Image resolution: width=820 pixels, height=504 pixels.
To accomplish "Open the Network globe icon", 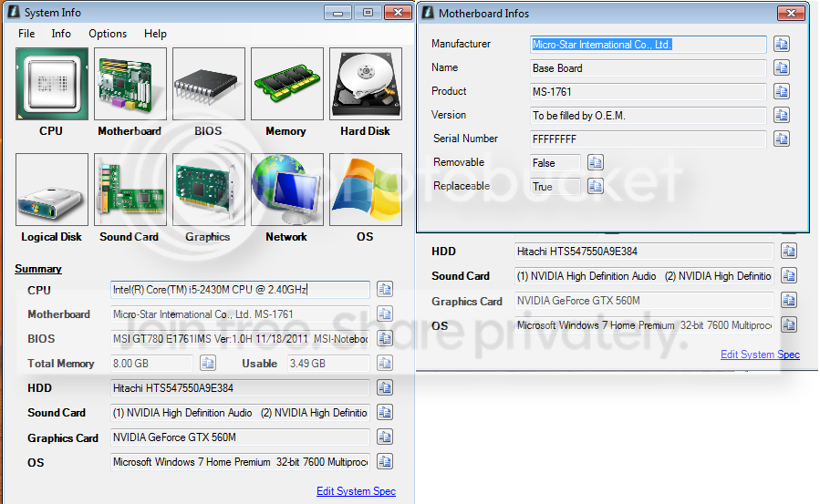I will click(x=287, y=190).
